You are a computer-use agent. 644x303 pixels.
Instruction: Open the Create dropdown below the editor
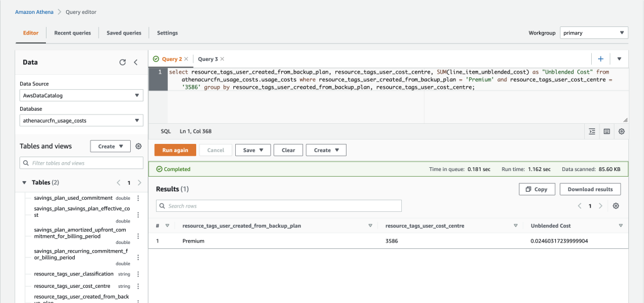326,150
